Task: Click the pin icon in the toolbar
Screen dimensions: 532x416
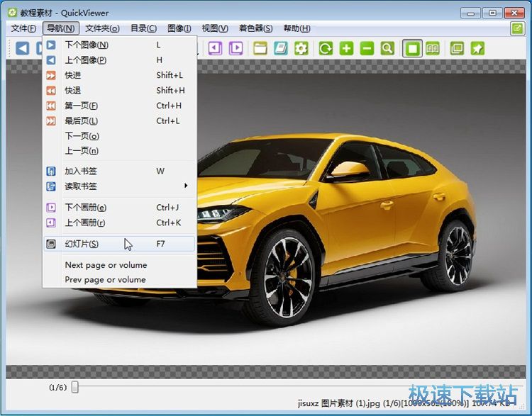Action: pyautogui.click(x=477, y=48)
